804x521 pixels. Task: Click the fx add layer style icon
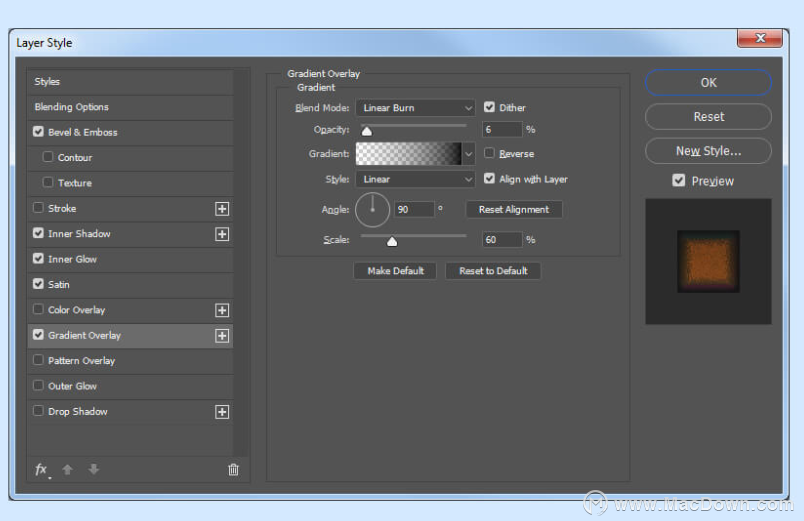coord(42,470)
